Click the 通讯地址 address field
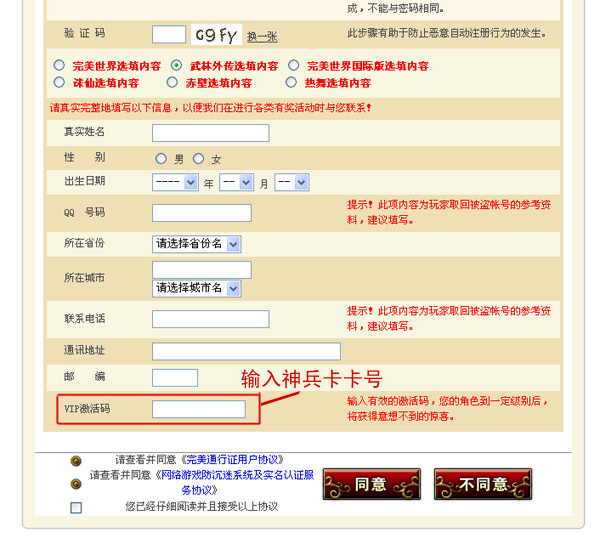 click(x=246, y=351)
